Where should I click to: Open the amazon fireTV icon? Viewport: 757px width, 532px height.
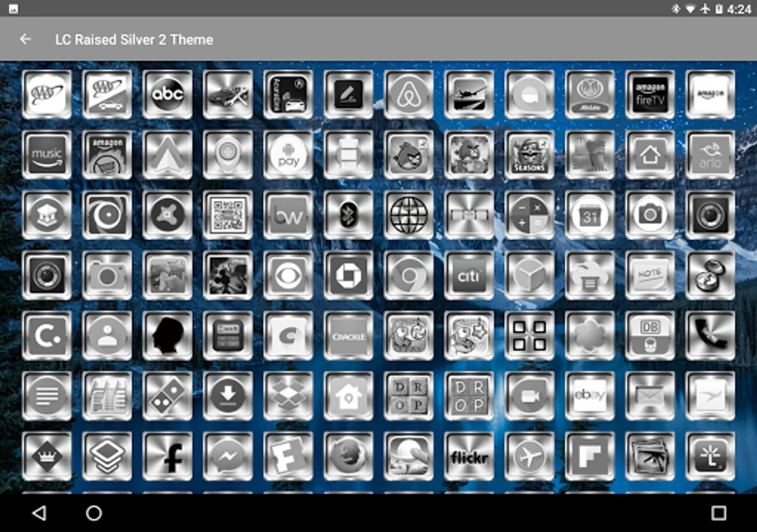pyautogui.click(x=650, y=95)
